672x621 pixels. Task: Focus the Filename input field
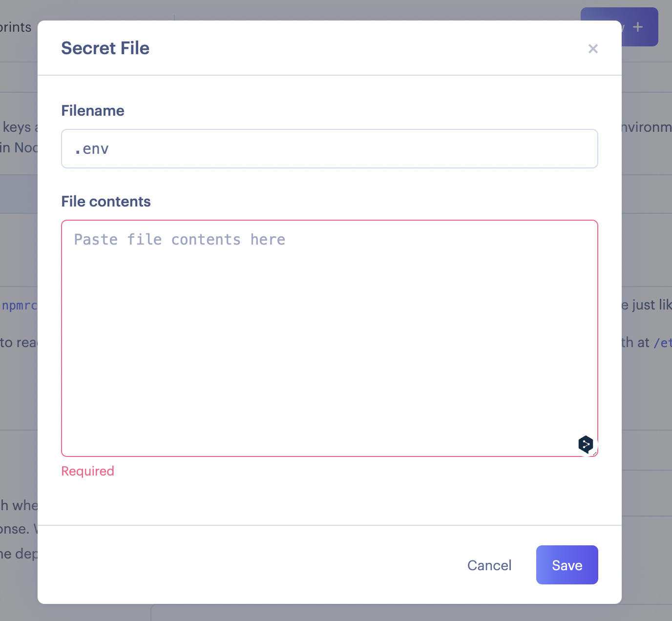point(329,149)
